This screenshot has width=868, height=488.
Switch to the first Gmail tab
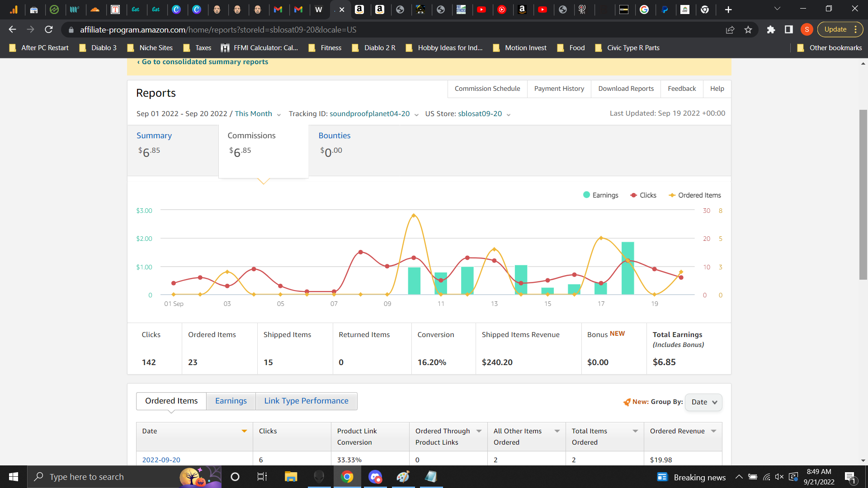coord(278,9)
